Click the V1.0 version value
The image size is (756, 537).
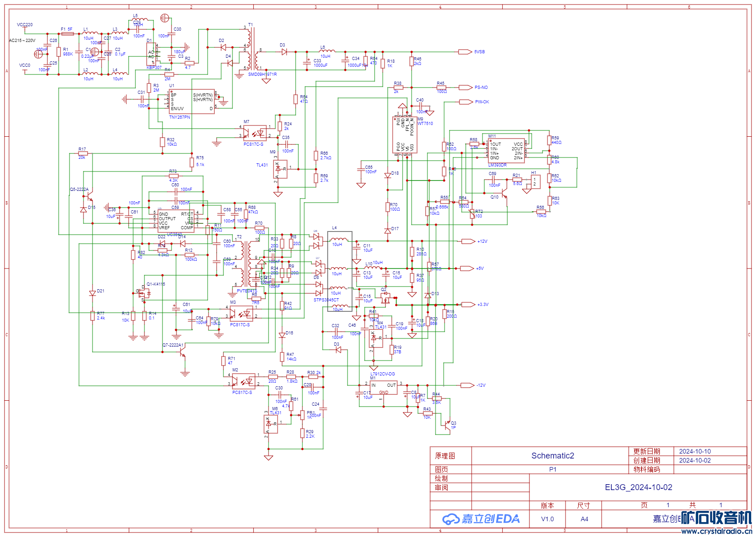point(547,519)
